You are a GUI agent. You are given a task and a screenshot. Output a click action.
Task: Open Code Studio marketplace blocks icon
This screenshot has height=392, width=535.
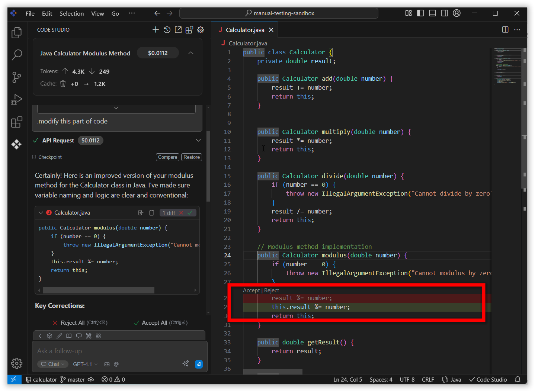189,30
